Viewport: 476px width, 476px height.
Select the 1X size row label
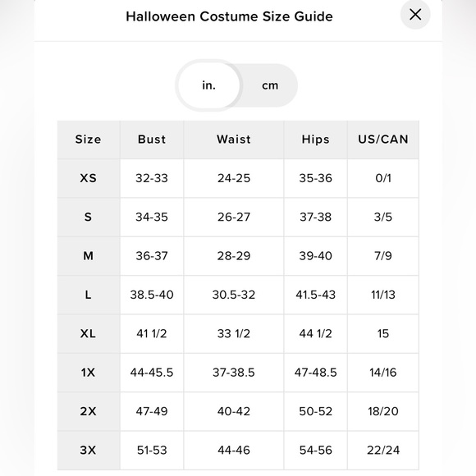pyautogui.click(x=89, y=373)
